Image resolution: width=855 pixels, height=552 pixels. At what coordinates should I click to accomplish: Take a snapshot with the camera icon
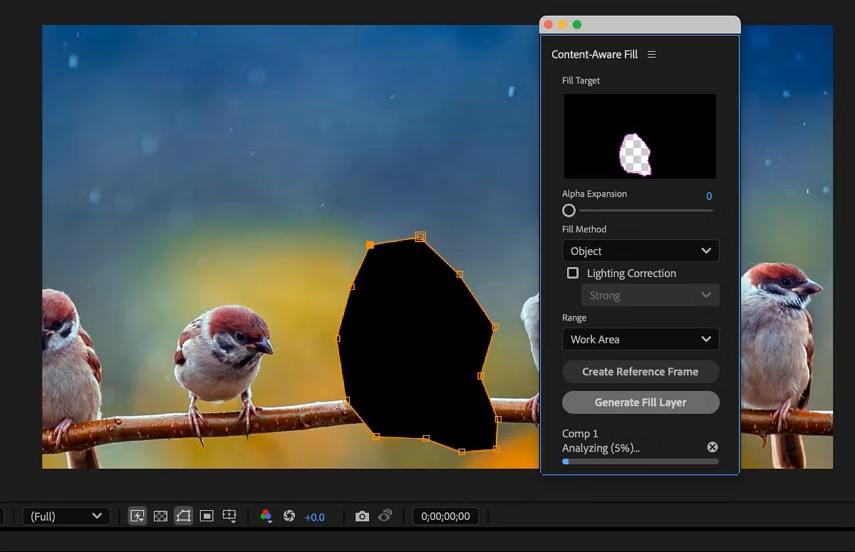(x=362, y=516)
